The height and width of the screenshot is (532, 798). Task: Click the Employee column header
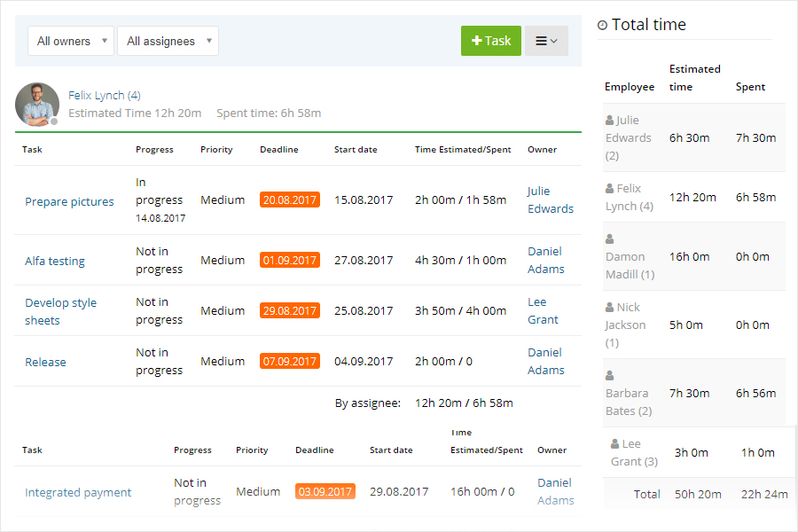(630, 86)
